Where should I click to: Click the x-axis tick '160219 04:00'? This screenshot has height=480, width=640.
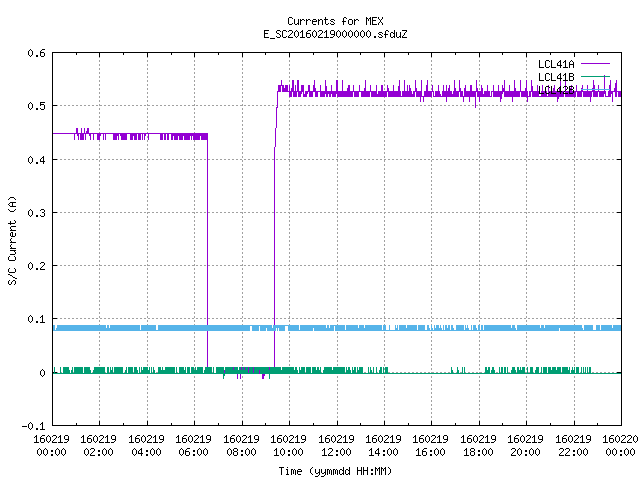point(146,445)
